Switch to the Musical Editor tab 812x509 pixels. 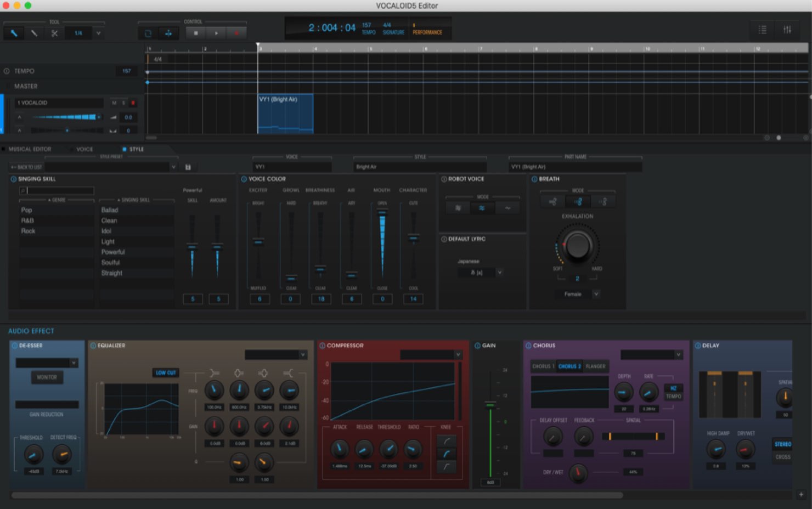[x=30, y=149]
